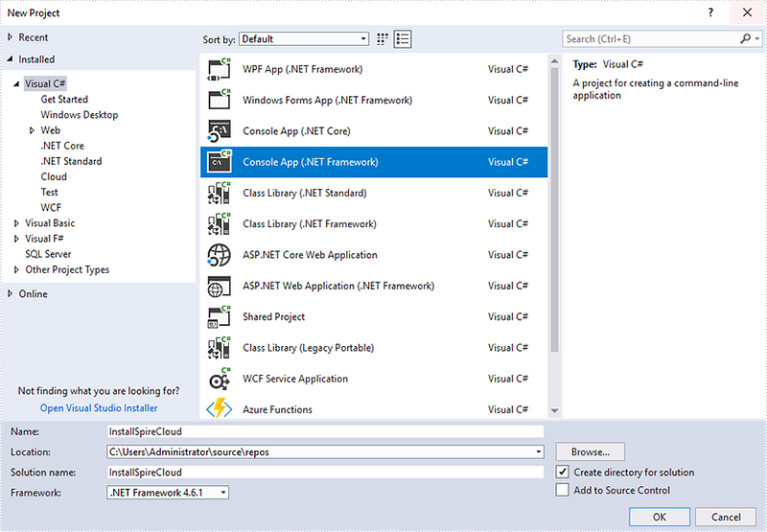Select Get Started category
This screenshot has width=767, height=532.
64,100
